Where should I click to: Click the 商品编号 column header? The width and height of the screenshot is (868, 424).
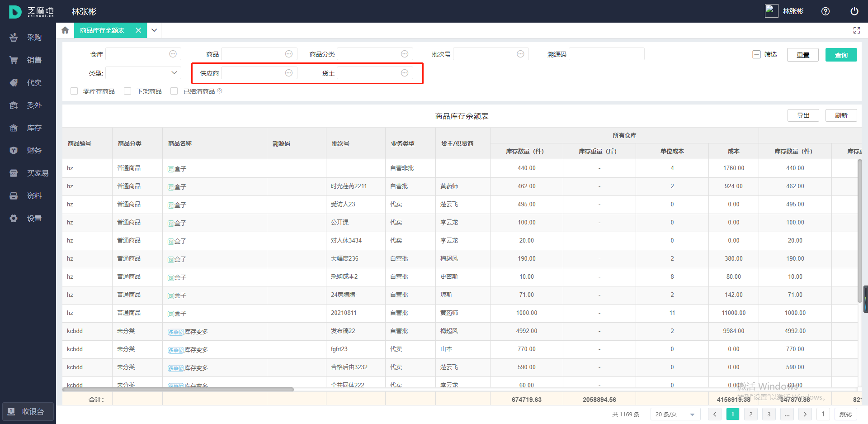click(x=87, y=143)
